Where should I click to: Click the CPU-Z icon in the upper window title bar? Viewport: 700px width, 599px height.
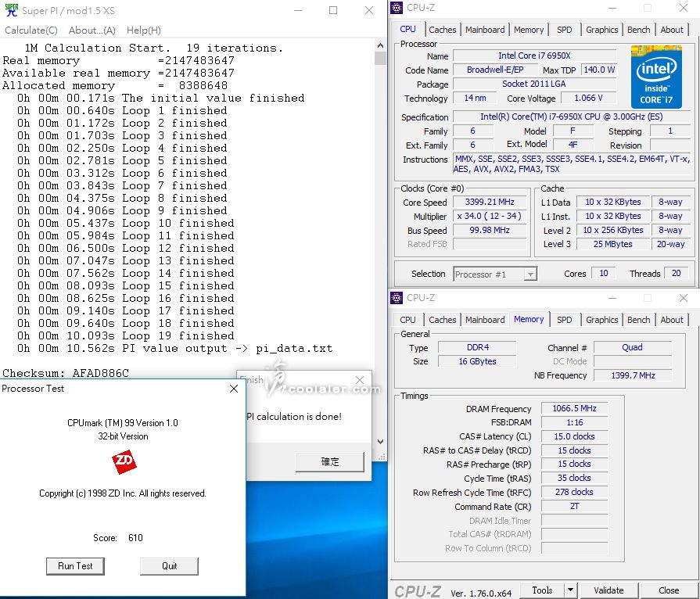(397, 8)
